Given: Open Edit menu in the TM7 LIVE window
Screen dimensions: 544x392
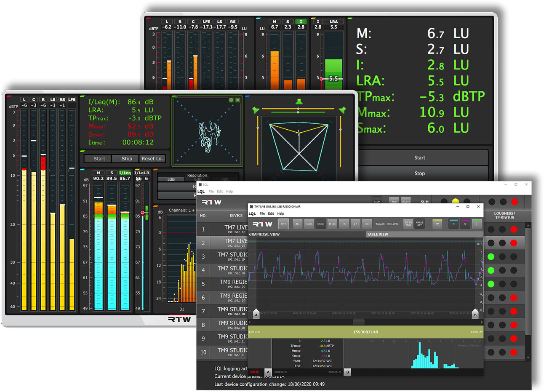Looking at the screenshot, I should click(271, 213).
